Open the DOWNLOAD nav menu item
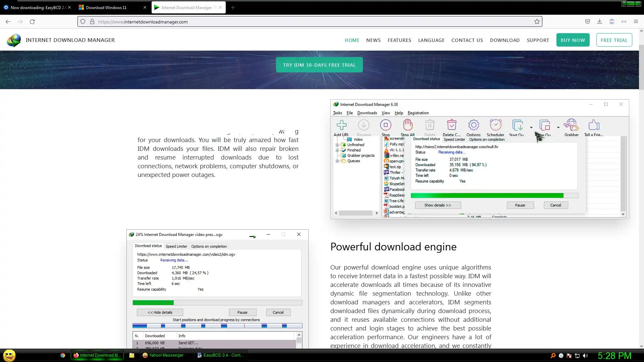This screenshot has width=644, height=362. point(504,40)
